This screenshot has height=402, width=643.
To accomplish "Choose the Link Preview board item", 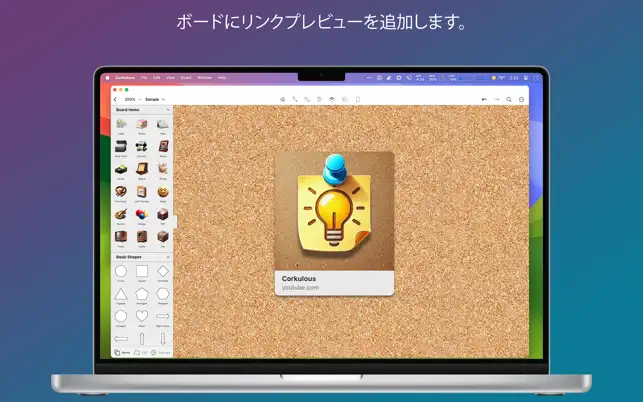I will [x=142, y=192].
